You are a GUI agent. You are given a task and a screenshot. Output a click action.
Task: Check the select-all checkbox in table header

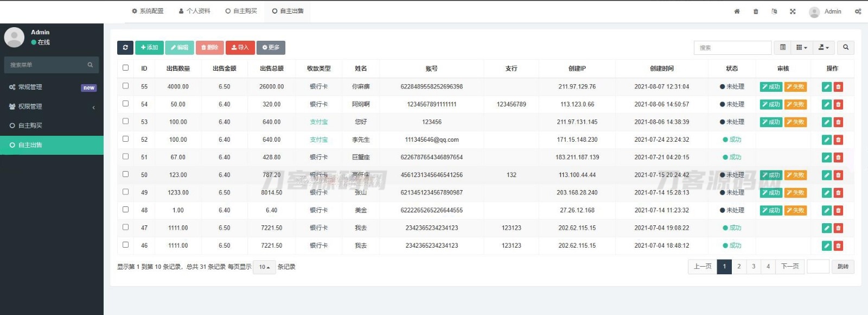tap(126, 68)
